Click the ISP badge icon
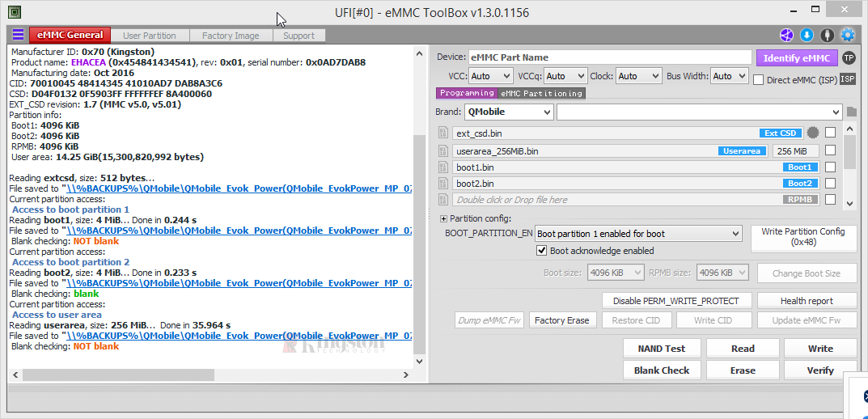The image size is (868, 419). coord(848,79)
